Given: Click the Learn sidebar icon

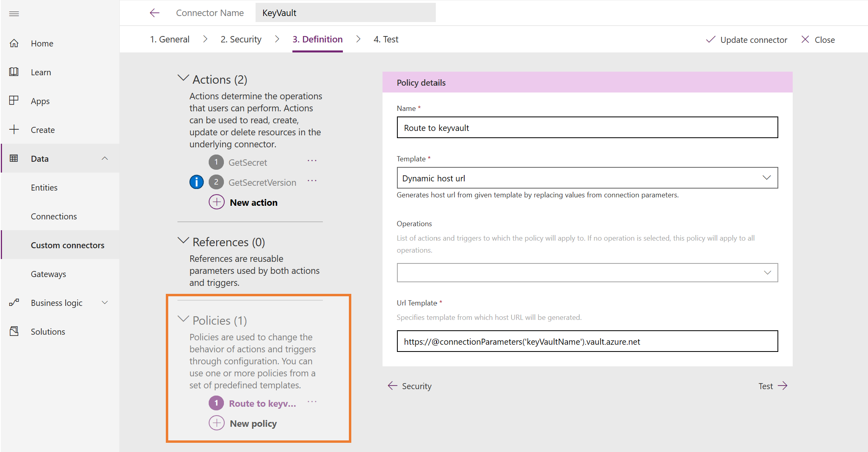Looking at the screenshot, I should [16, 72].
